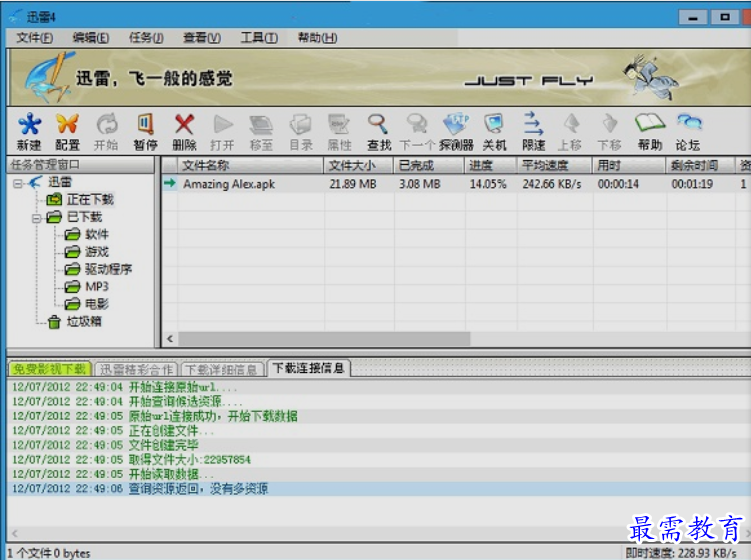751x560 pixels.
Task: Sort by the 用时 column header
Action: [629, 165]
